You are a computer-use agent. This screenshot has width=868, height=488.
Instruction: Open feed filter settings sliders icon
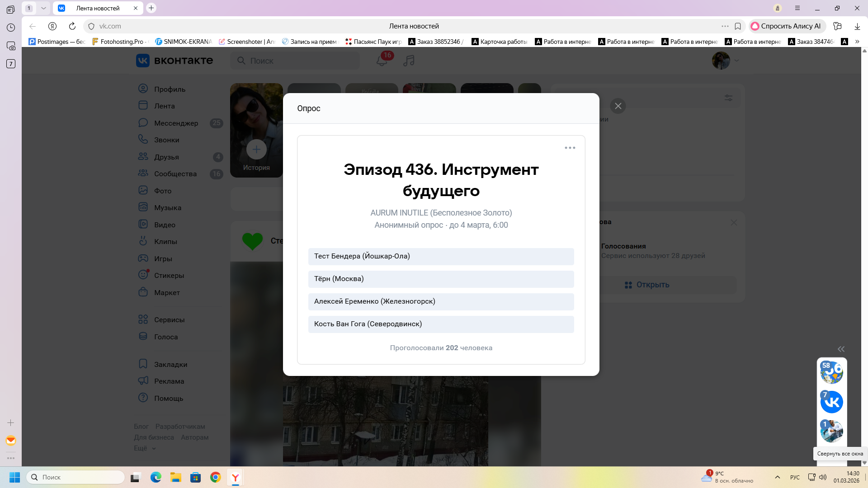728,98
